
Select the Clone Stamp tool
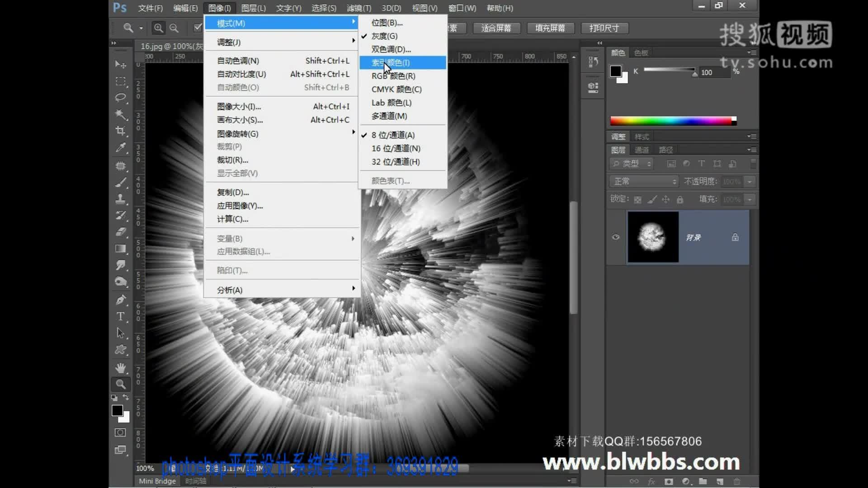point(120,199)
